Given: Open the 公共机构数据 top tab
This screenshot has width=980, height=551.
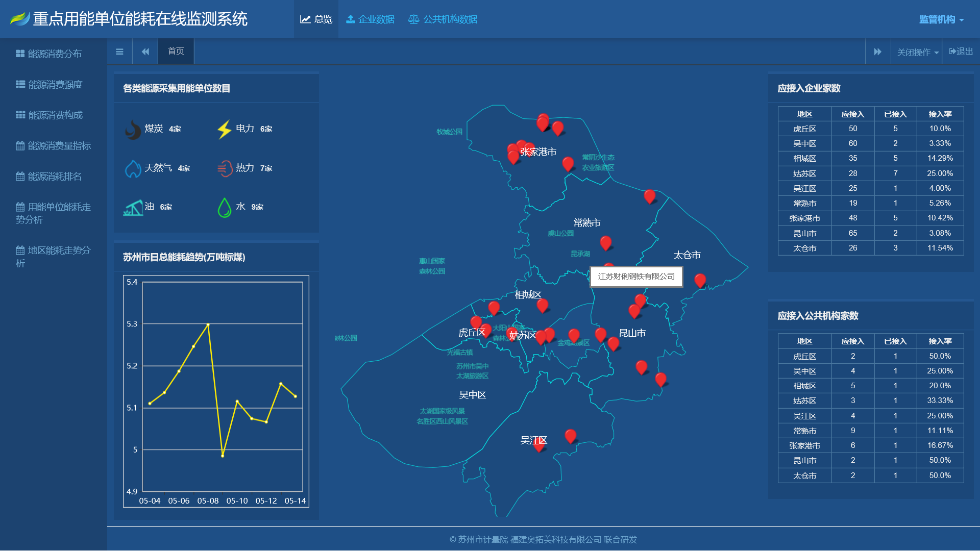Looking at the screenshot, I should coord(443,19).
